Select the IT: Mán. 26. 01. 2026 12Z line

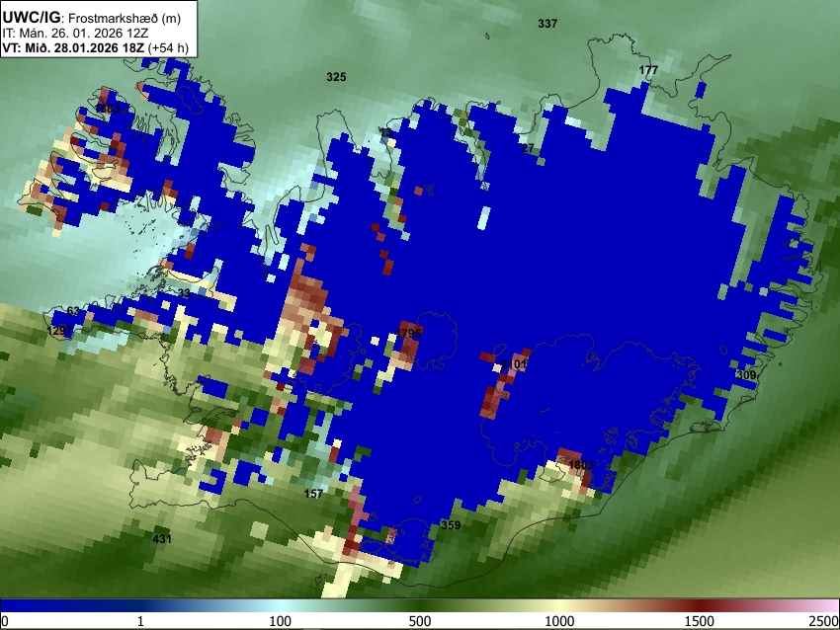click(x=77, y=34)
